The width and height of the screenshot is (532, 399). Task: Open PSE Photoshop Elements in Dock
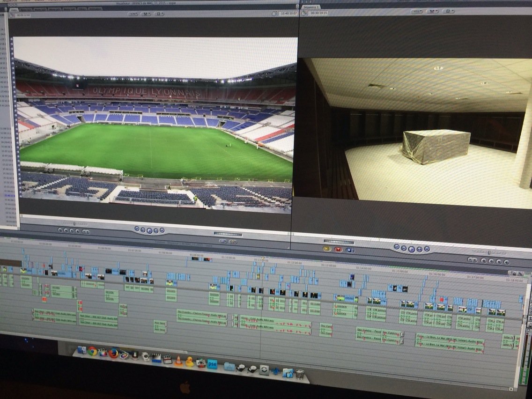[212, 365]
